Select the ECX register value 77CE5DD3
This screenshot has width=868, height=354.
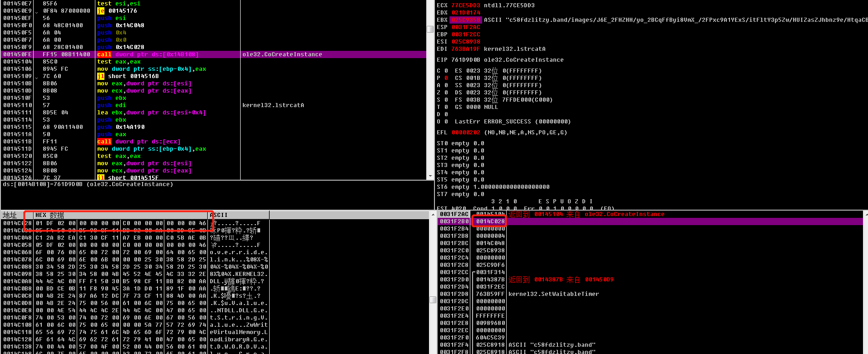pos(466,5)
